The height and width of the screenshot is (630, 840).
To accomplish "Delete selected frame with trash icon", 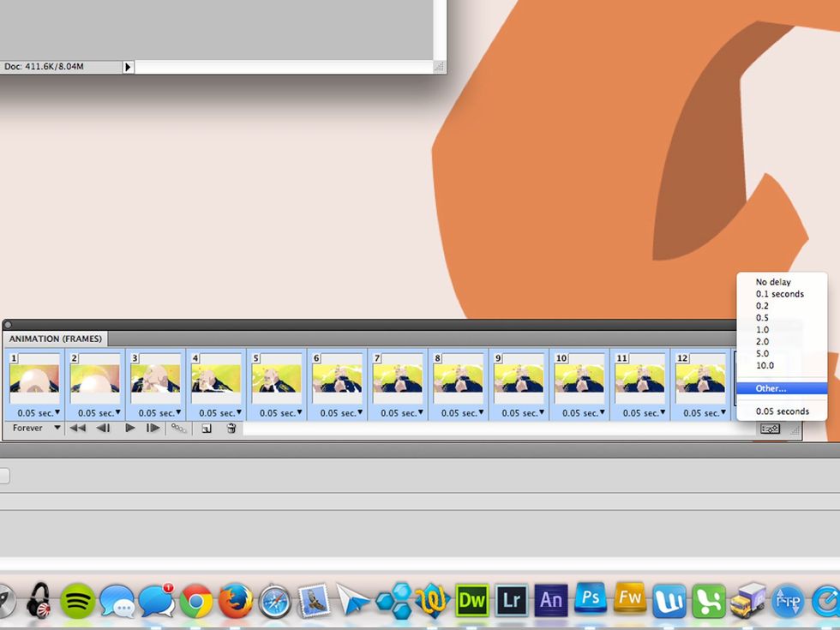I will tap(231, 428).
